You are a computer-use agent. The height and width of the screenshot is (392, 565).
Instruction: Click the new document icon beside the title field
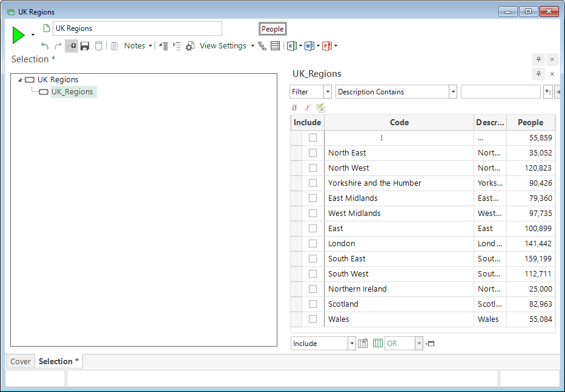46,28
